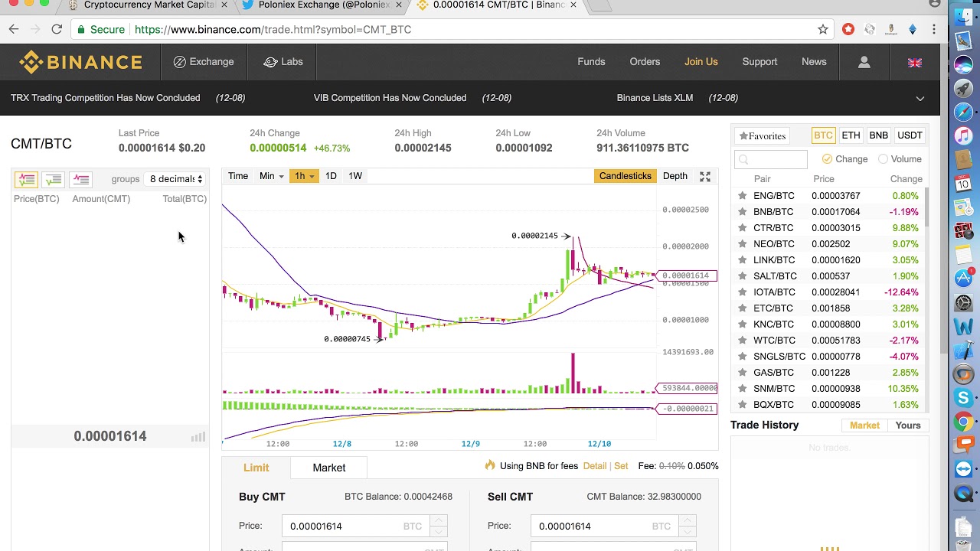Expand the announcements bar chevron
Screen dimensions: 980x551
[920, 98]
